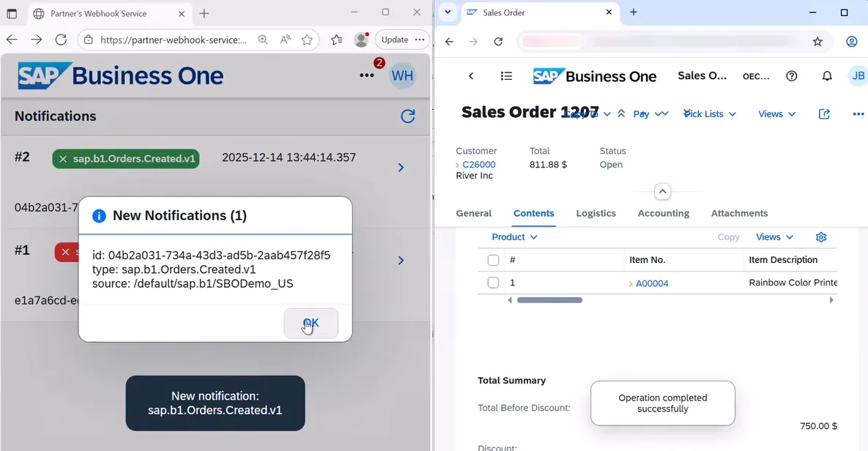Open table settings gear icon
The height and width of the screenshot is (451, 868).
click(x=821, y=237)
